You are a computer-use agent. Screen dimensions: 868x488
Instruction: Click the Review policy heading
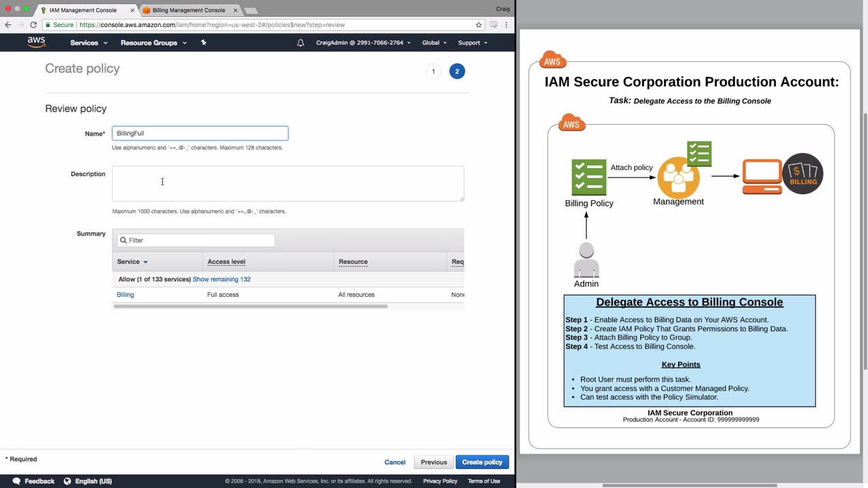pos(76,108)
